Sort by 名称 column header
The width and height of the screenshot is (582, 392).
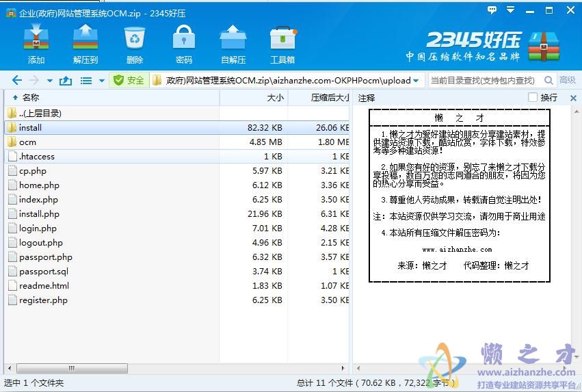(111, 98)
